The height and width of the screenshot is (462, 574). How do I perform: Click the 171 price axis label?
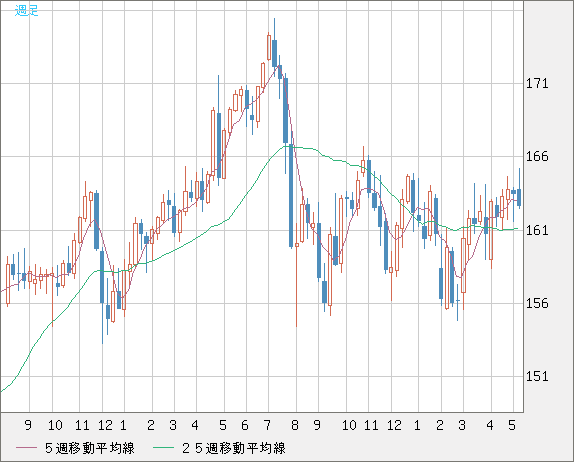tap(537, 83)
